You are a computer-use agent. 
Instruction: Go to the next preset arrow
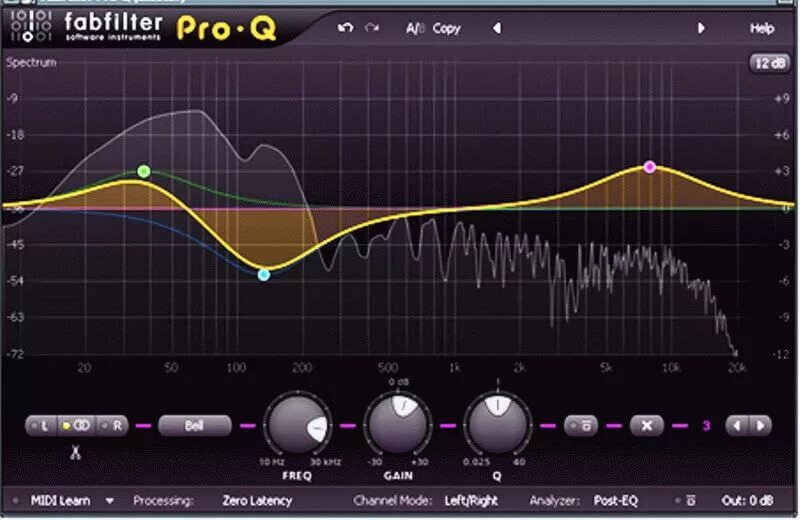[x=701, y=28]
